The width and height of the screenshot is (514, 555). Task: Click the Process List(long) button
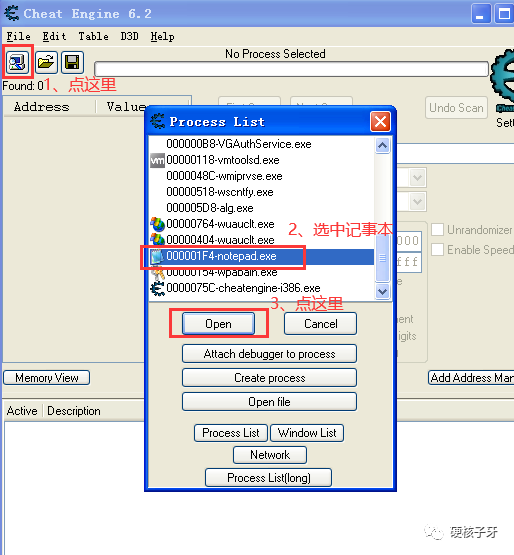[x=269, y=477]
